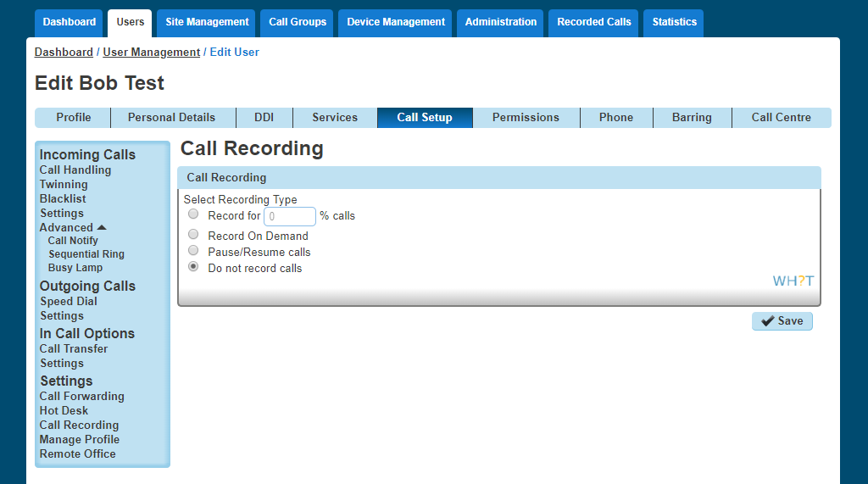The width and height of the screenshot is (868, 484).
Task: View the Recorded Calls tab
Action: click(593, 23)
